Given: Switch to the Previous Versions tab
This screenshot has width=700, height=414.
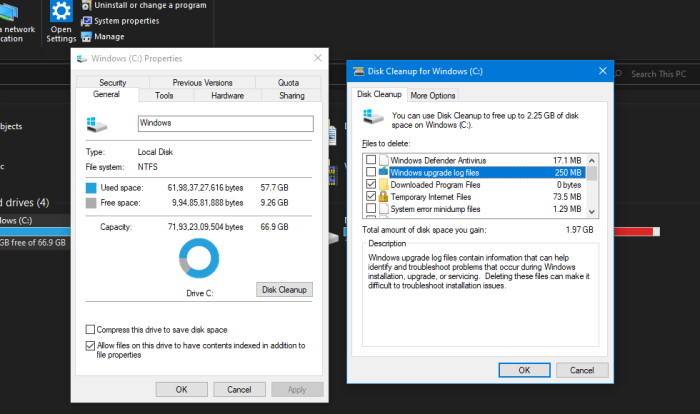Looking at the screenshot, I should click(x=202, y=83).
